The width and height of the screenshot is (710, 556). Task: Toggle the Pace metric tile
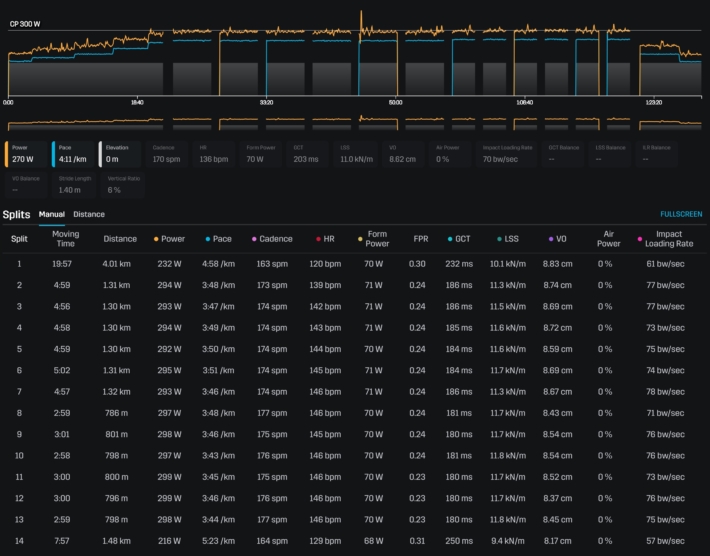72,152
